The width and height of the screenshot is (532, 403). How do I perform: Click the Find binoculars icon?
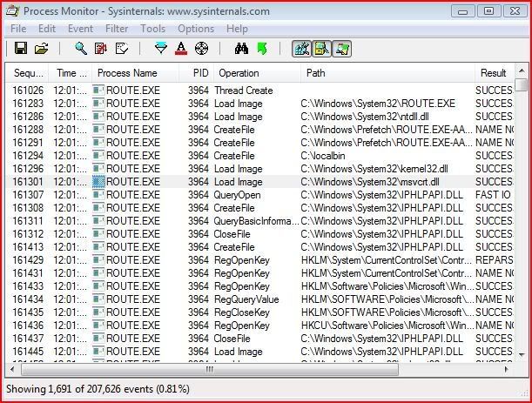(241, 48)
